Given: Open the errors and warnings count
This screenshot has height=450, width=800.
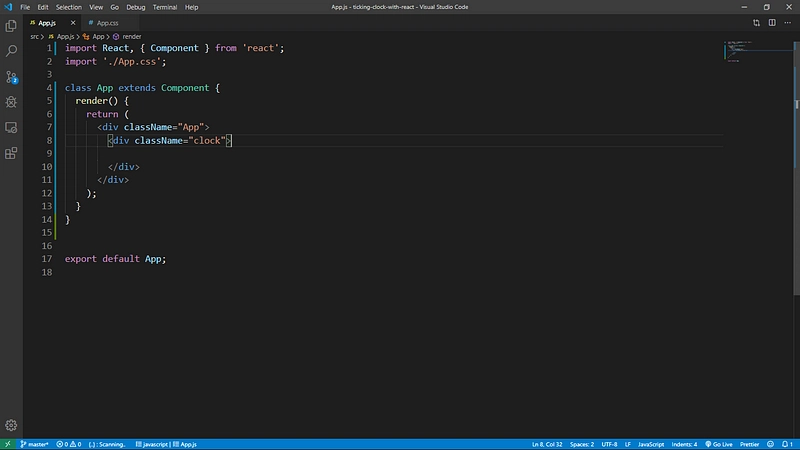Looking at the screenshot, I should pyautogui.click(x=68, y=444).
